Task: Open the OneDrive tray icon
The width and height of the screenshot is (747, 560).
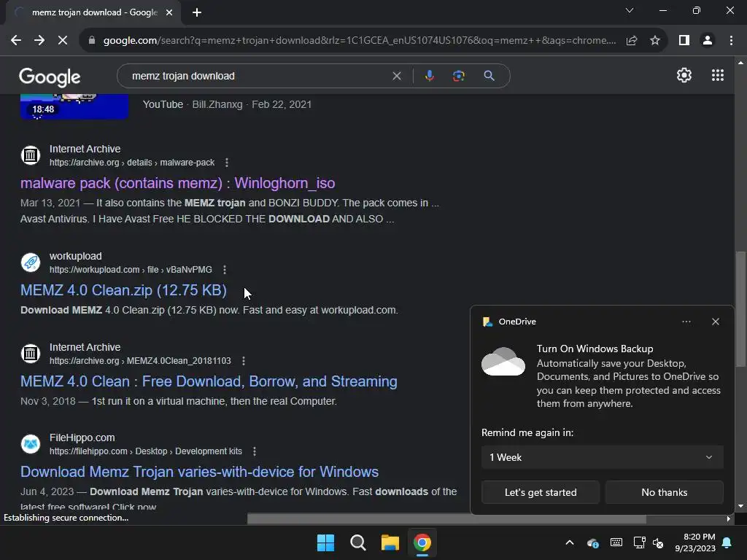Action: tap(592, 542)
